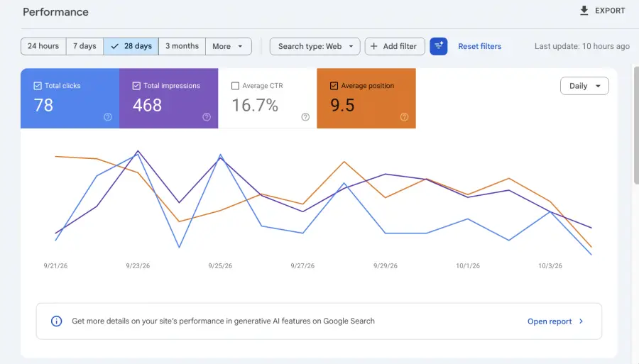Click the AI filter sparkle icon button
The width and height of the screenshot is (639, 364).
click(x=439, y=46)
